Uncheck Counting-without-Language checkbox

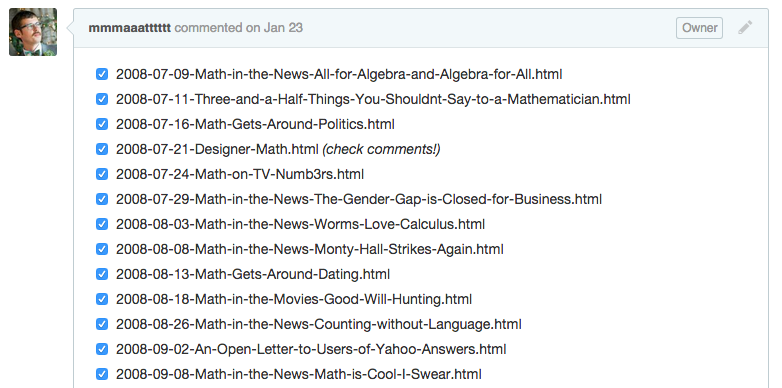pos(102,324)
